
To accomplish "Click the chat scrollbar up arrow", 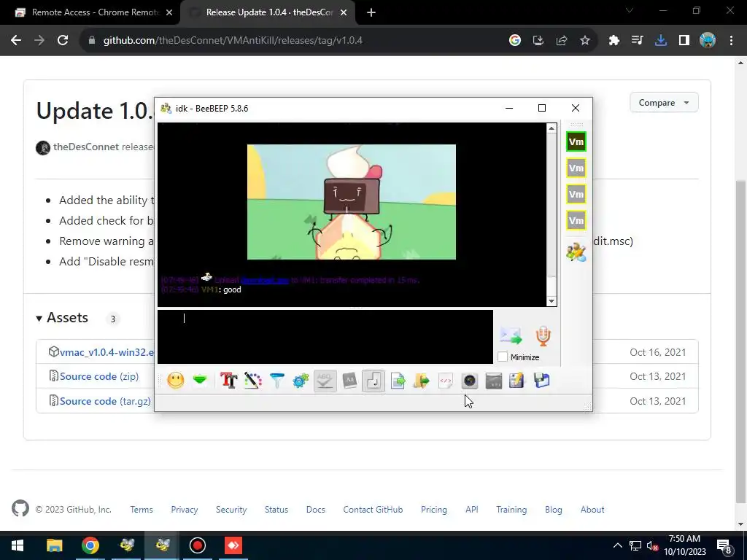I will pyautogui.click(x=551, y=128).
